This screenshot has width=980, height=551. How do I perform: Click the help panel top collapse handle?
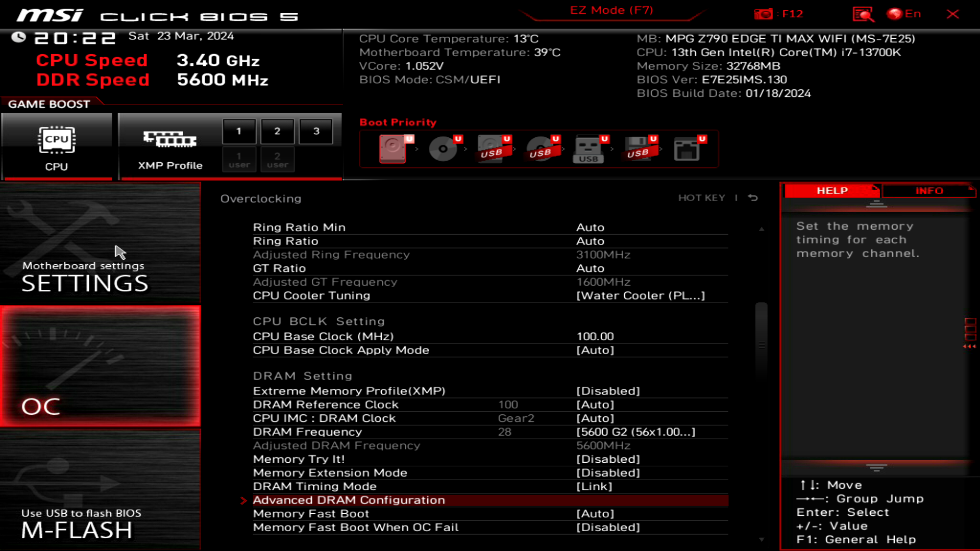click(x=876, y=204)
